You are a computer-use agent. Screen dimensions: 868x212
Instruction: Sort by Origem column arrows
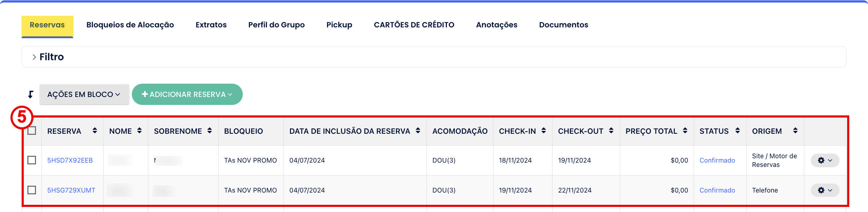click(x=795, y=131)
